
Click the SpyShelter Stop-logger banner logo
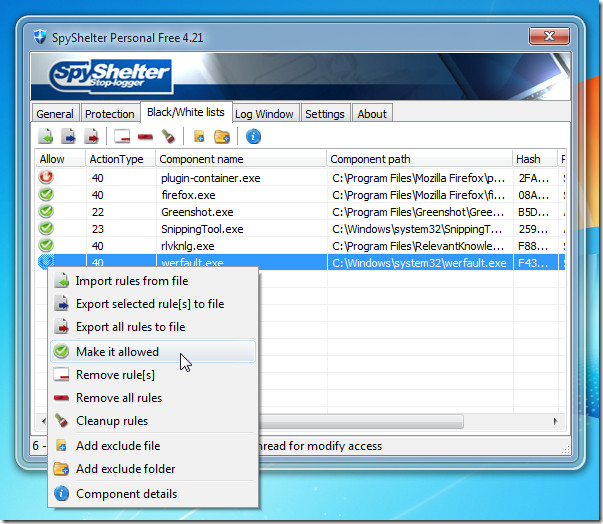tap(111, 76)
